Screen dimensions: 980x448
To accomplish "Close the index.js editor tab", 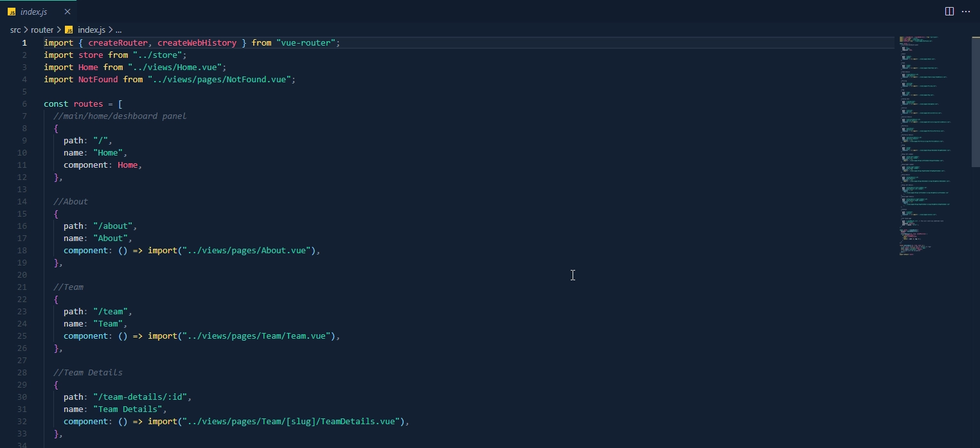I will pos(67,11).
